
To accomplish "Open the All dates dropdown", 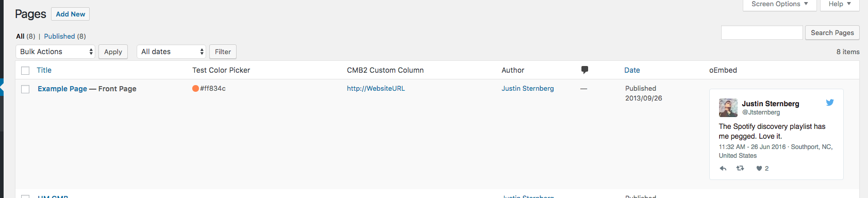I will pos(171,52).
